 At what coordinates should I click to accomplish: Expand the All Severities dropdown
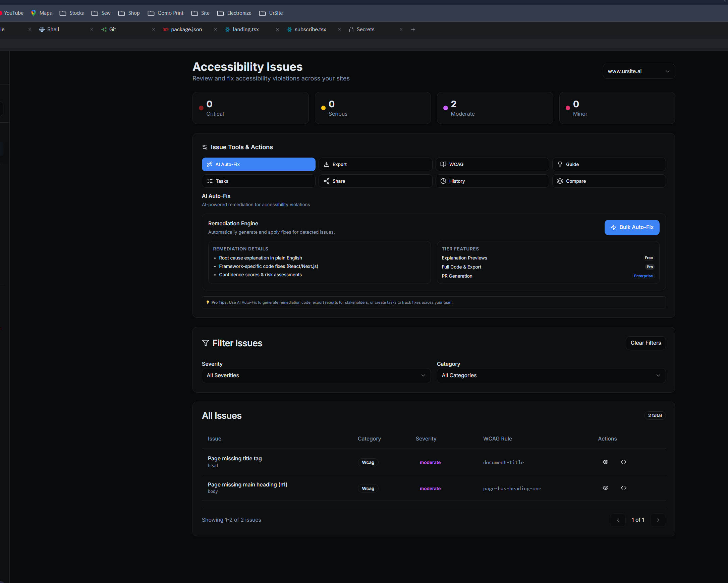(316, 375)
